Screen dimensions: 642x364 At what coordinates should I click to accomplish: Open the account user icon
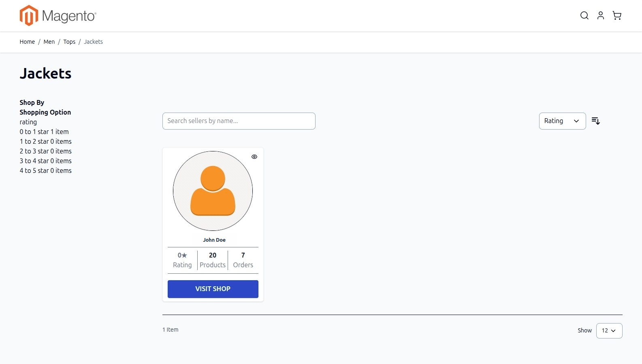coord(601,15)
